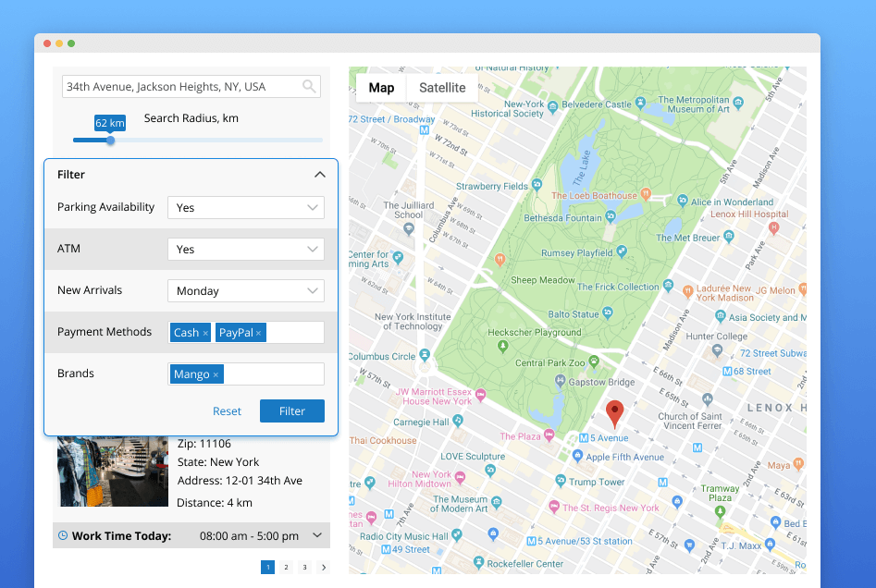Click the search magnifier icon in address field

tap(309, 87)
